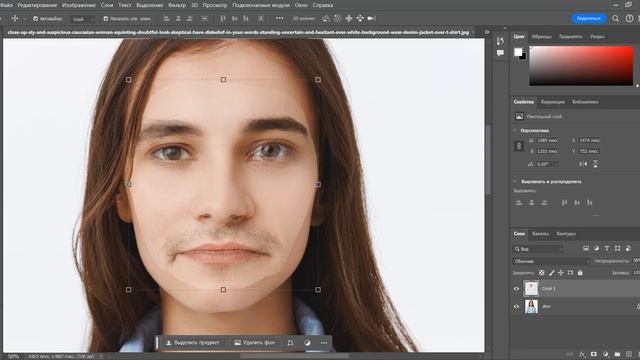Switch to the Коррекция tab
Image resolution: width=640 pixels, height=360 pixels.
pos(553,102)
